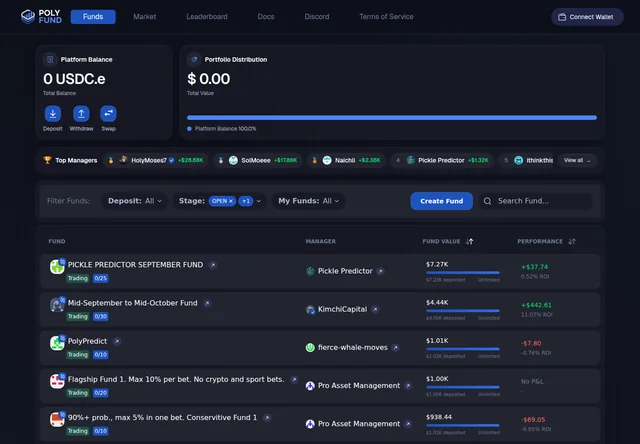
Task: Click the Search Fund input field
Action: point(536,201)
